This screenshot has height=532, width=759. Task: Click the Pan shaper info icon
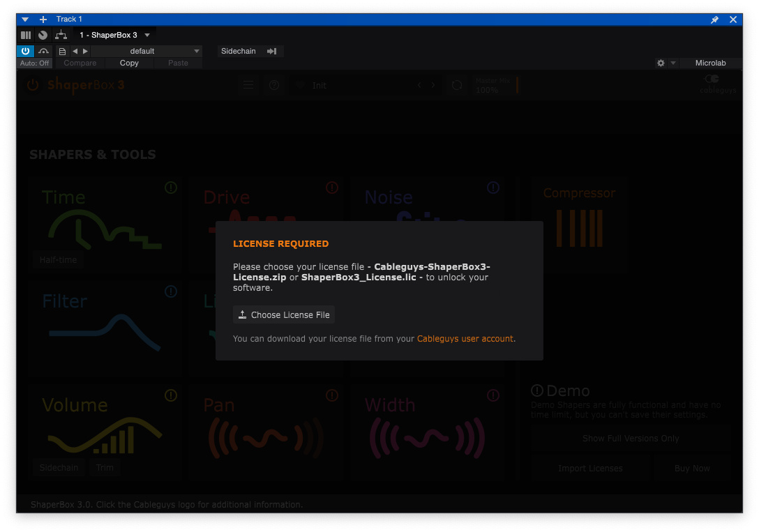coord(332,395)
